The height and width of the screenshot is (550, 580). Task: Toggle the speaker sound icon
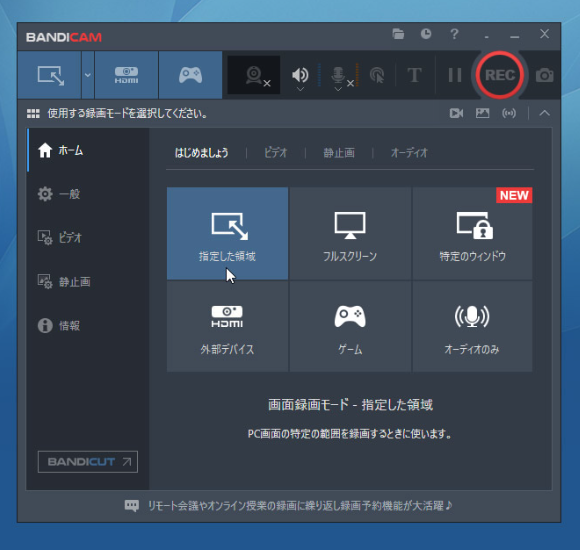point(300,74)
